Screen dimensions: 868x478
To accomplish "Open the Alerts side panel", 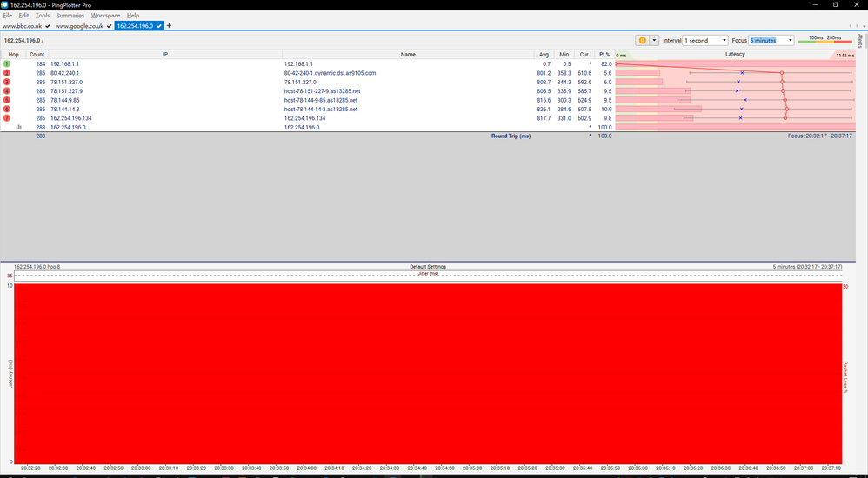I will click(x=860, y=41).
